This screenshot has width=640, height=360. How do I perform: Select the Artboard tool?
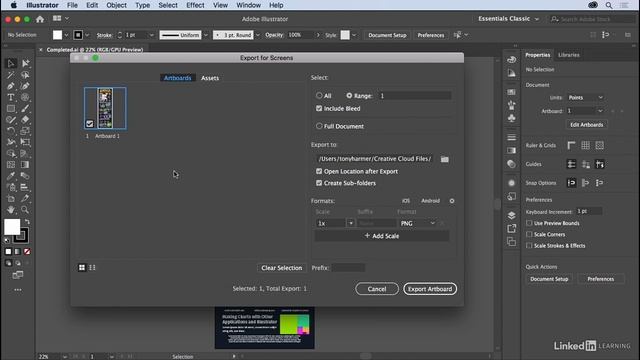point(11,199)
